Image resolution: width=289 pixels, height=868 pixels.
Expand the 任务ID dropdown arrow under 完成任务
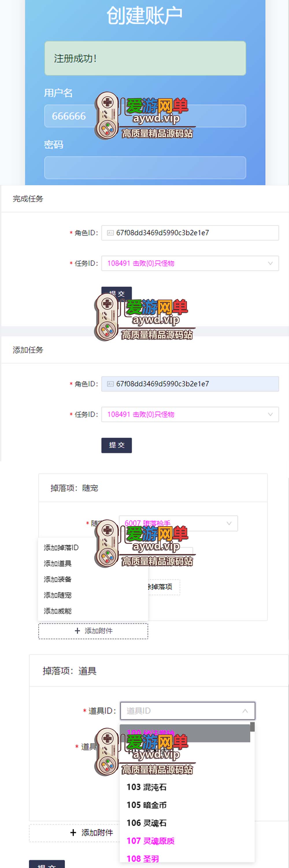tap(270, 264)
